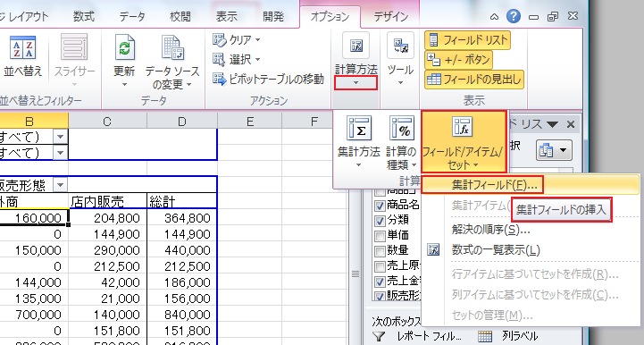Open the 計算の種類 percent icon
The width and height of the screenshot is (644, 345).
coord(401,129)
